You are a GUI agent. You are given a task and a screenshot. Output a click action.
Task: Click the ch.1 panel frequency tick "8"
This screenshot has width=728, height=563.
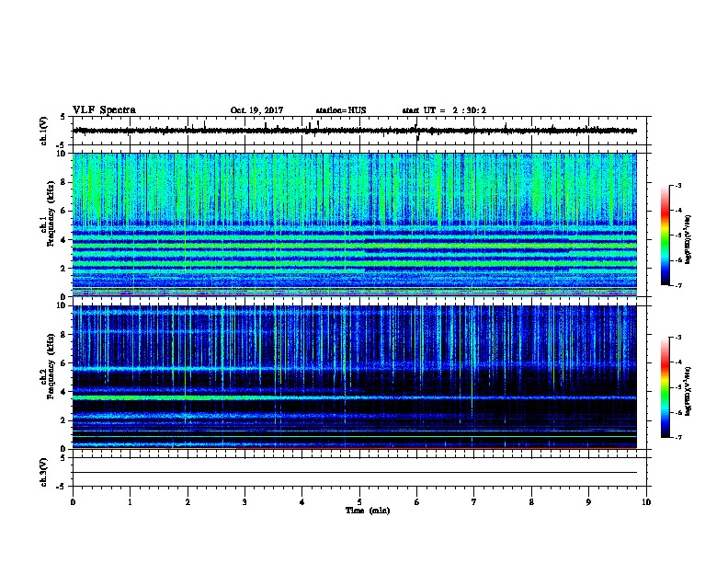[x=63, y=182]
